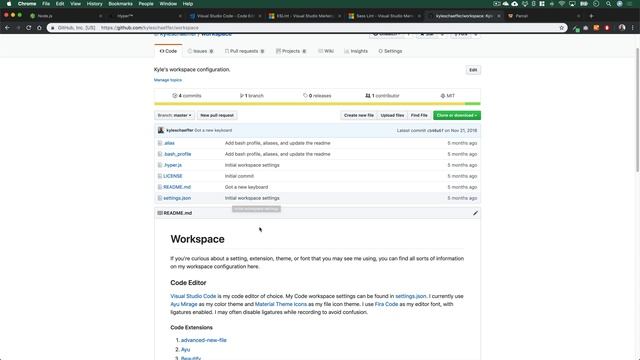Click the Edit description button
The height and width of the screenshot is (360, 640).
(x=473, y=70)
